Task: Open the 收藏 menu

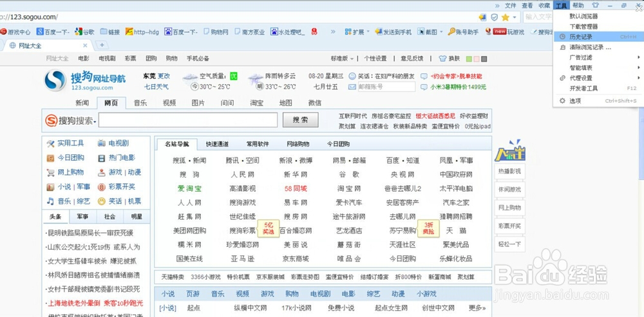Action: (x=544, y=5)
